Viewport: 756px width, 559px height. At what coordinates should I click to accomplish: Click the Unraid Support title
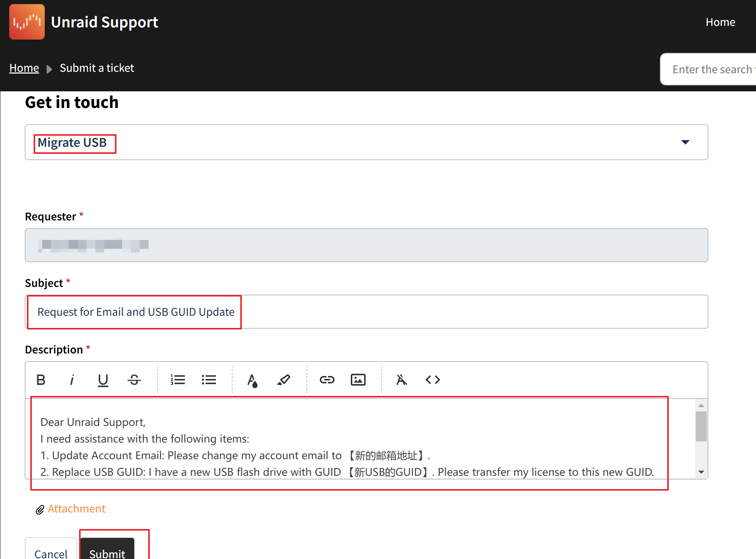pos(105,22)
